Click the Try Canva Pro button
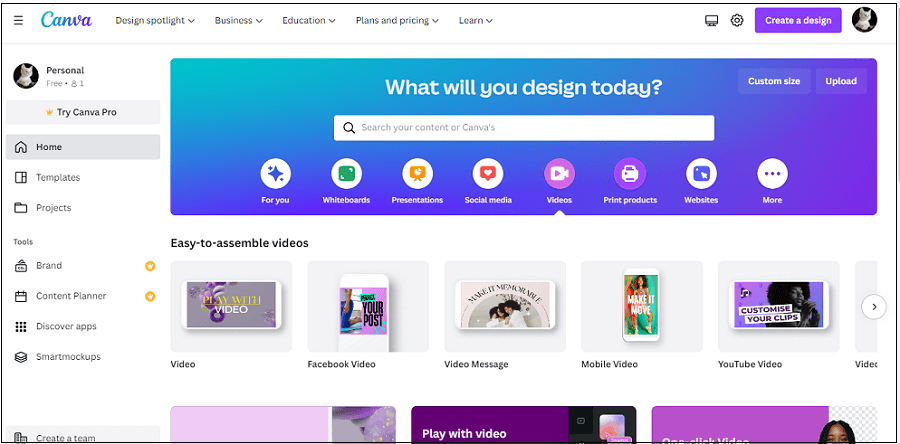900x444 pixels. click(83, 112)
